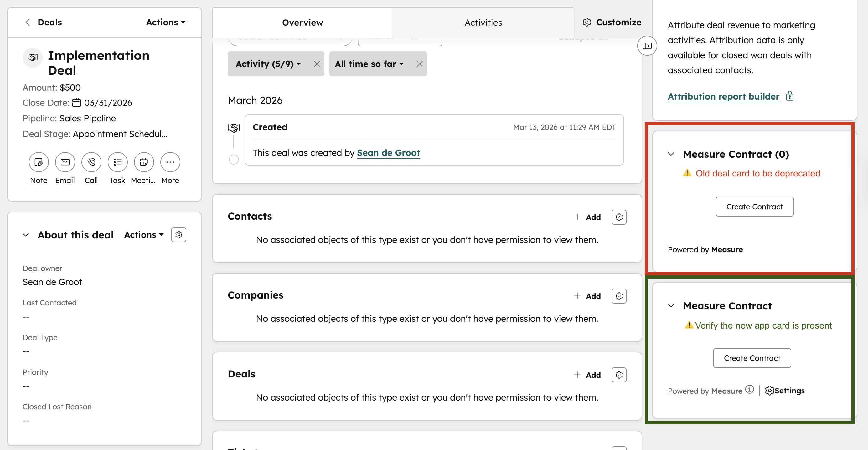Click the Call phone icon

(91, 162)
